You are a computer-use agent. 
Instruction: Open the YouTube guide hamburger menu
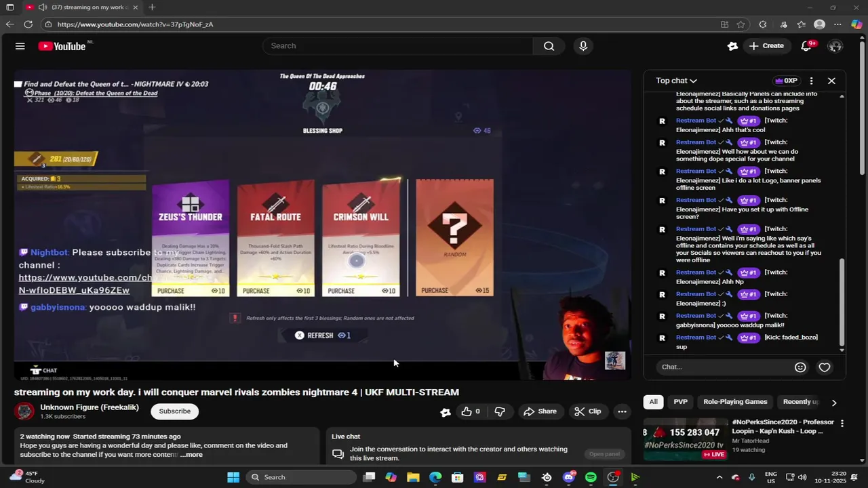tap(20, 46)
